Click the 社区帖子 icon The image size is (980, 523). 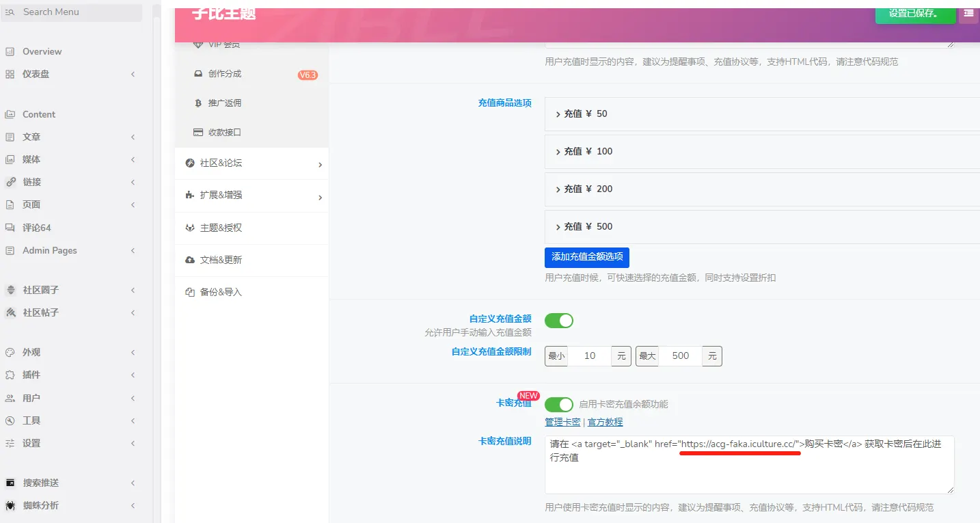point(10,312)
